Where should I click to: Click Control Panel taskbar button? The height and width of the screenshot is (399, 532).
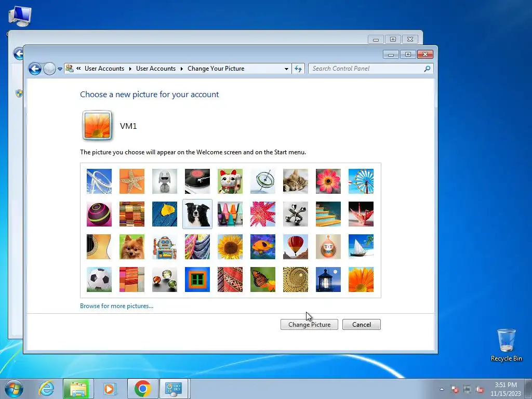pyautogui.click(x=174, y=389)
